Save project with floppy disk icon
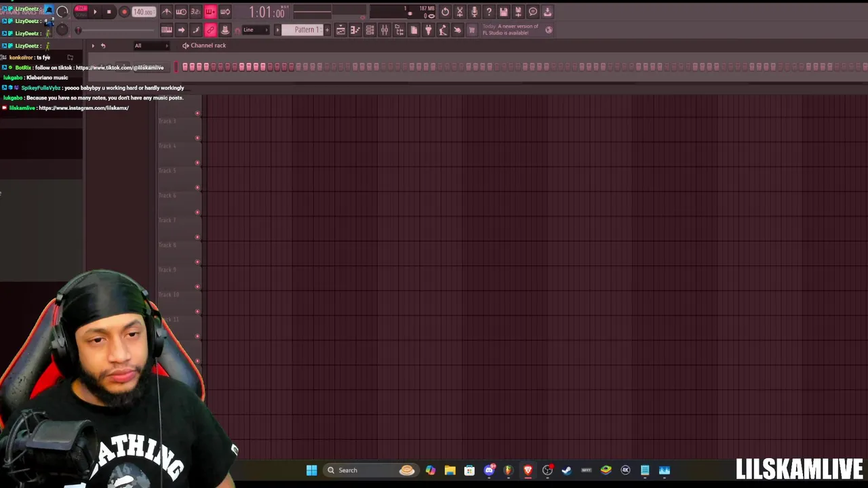868x488 pixels. [504, 12]
